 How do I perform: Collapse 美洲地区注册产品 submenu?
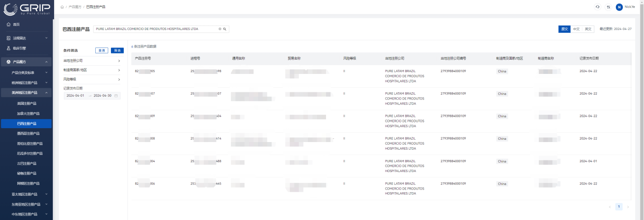click(47, 92)
